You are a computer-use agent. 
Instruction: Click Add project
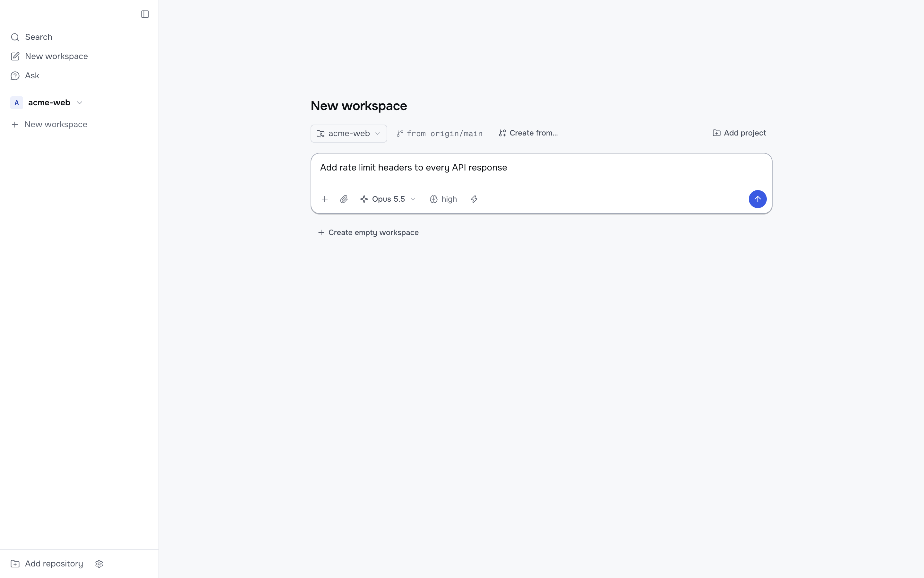739,133
